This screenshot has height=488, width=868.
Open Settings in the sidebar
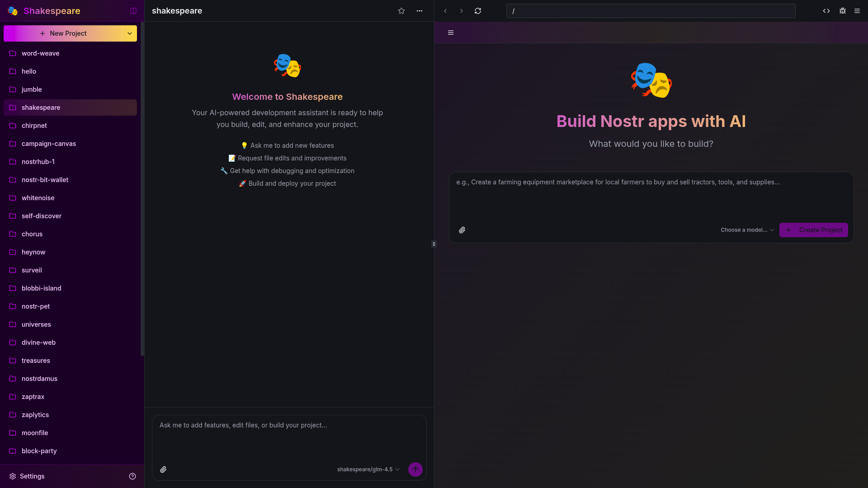tap(27, 476)
